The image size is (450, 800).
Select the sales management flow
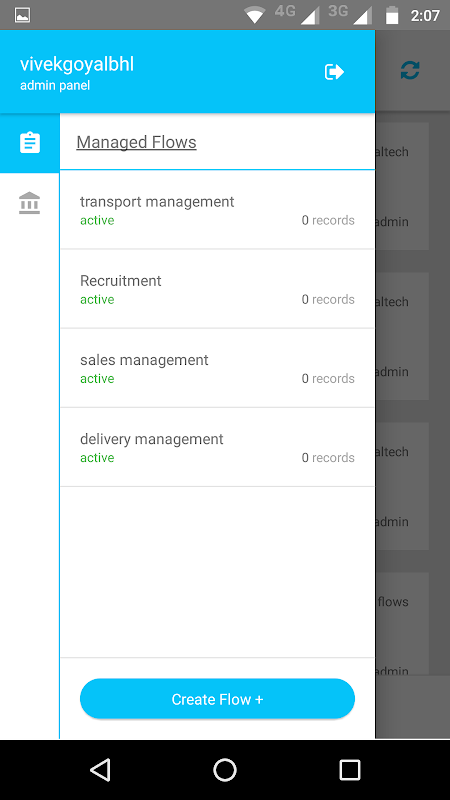[x=217, y=368]
